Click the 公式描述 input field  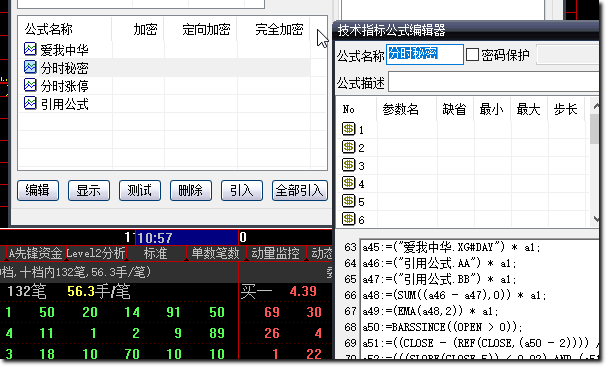point(493,82)
